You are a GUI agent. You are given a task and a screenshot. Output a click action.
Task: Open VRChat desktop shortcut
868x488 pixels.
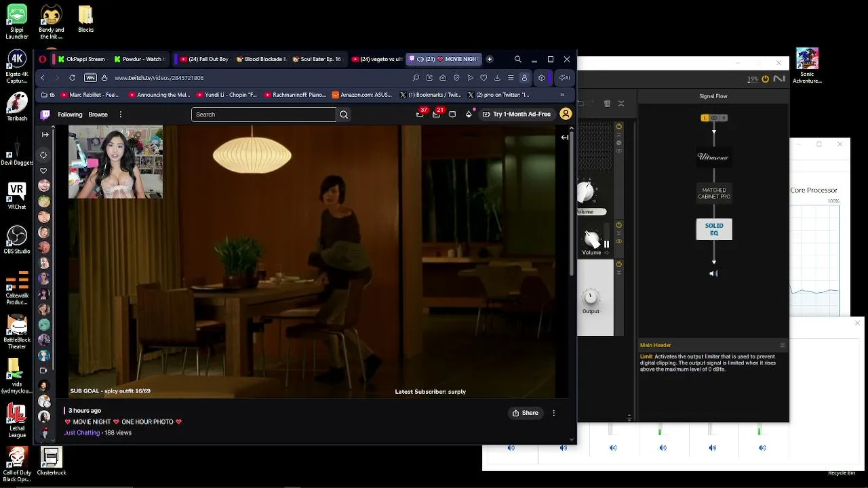tap(17, 195)
